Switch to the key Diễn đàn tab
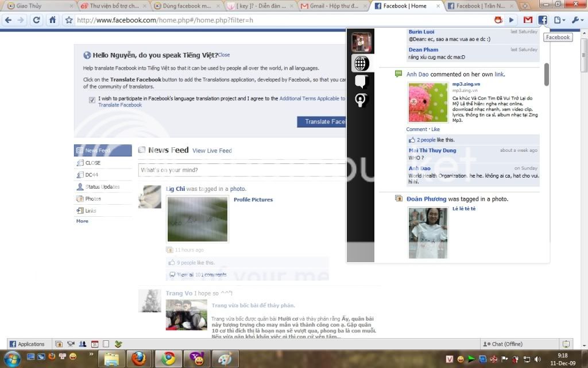Viewport: 588px width, 368px height. tap(261, 6)
